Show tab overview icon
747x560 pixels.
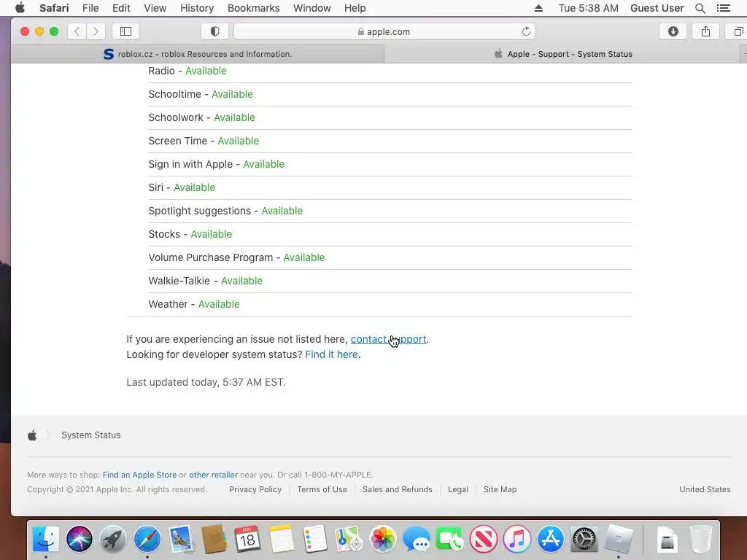tap(738, 31)
